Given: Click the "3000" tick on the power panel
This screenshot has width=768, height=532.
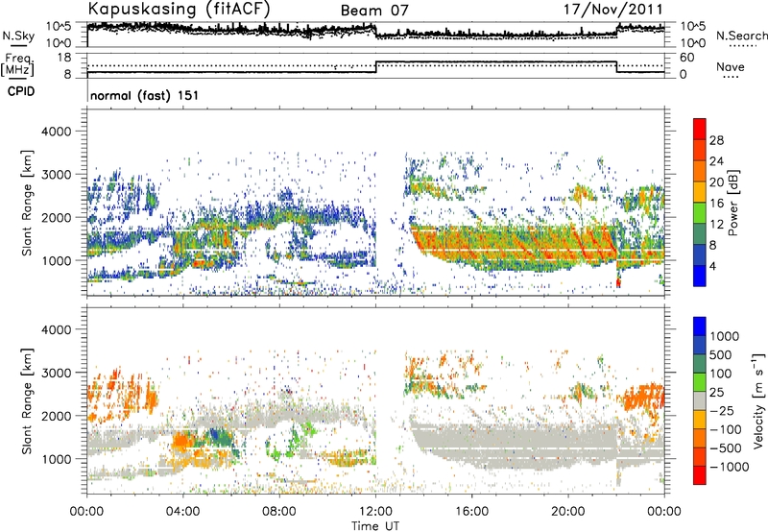Looking at the screenshot, I should coord(59,175).
